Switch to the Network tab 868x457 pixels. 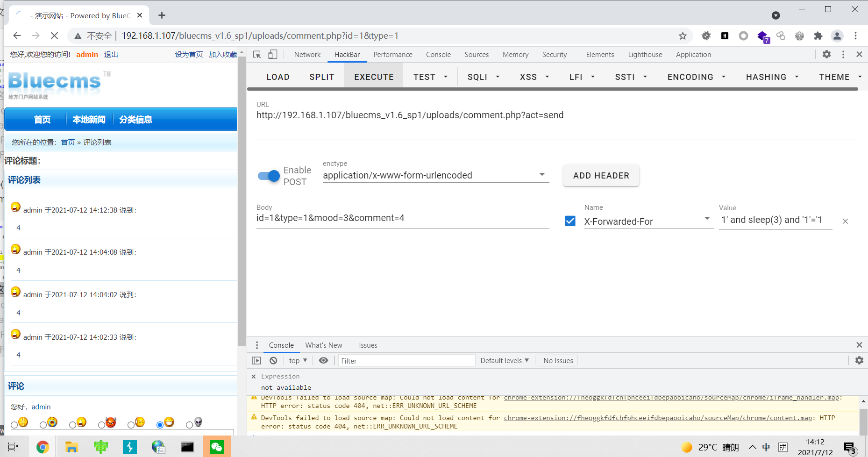307,55
